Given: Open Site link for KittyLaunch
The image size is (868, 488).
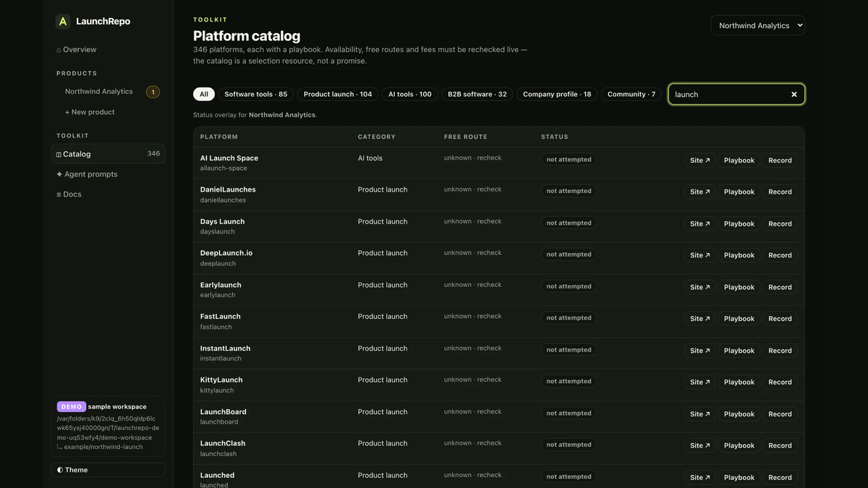Looking at the screenshot, I should (x=700, y=382).
